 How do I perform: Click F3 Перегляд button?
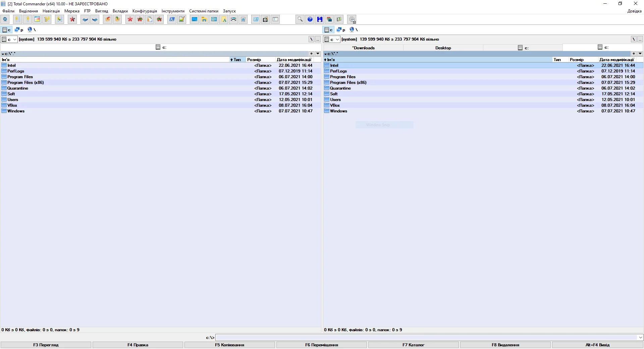click(x=46, y=345)
